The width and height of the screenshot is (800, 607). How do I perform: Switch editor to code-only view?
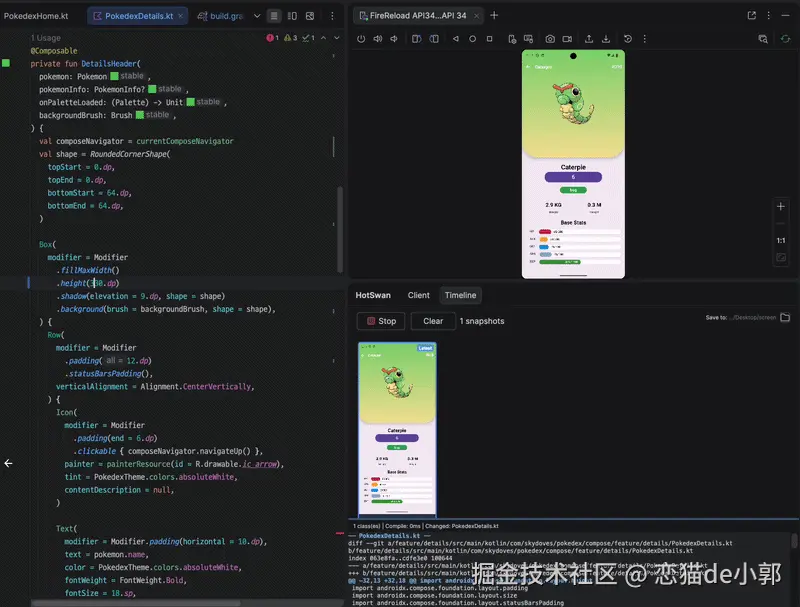pyautogui.click(x=274, y=16)
